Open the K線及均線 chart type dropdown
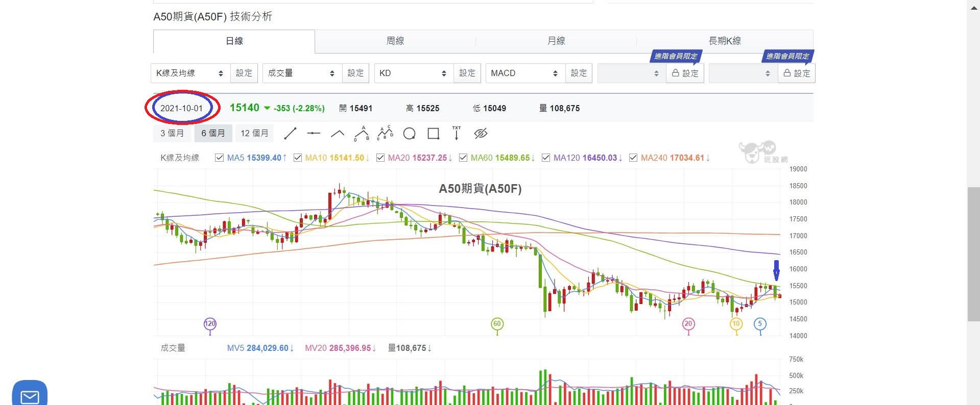Image resolution: width=980 pixels, height=405 pixels. pyautogui.click(x=190, y=73)
